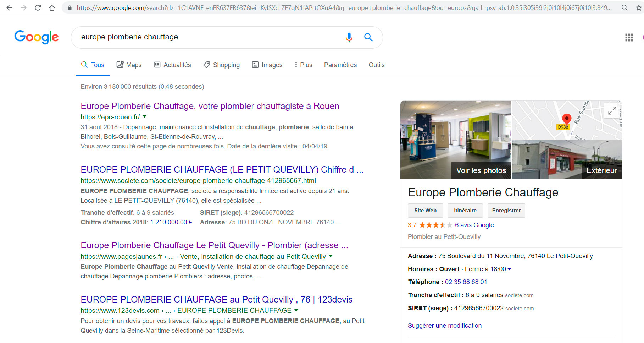Click the browser address bar URL
Viewport: 644px width, 343px height.
[x=344, y=8]
